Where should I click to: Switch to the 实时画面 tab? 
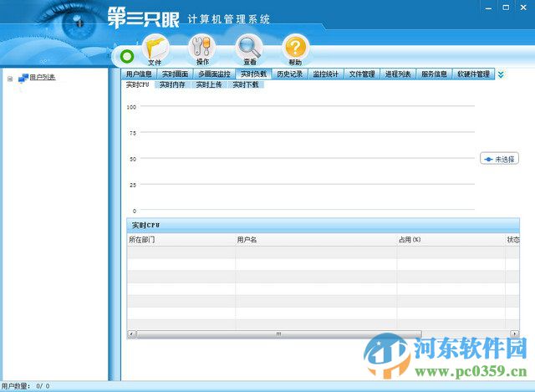point(175,74)
